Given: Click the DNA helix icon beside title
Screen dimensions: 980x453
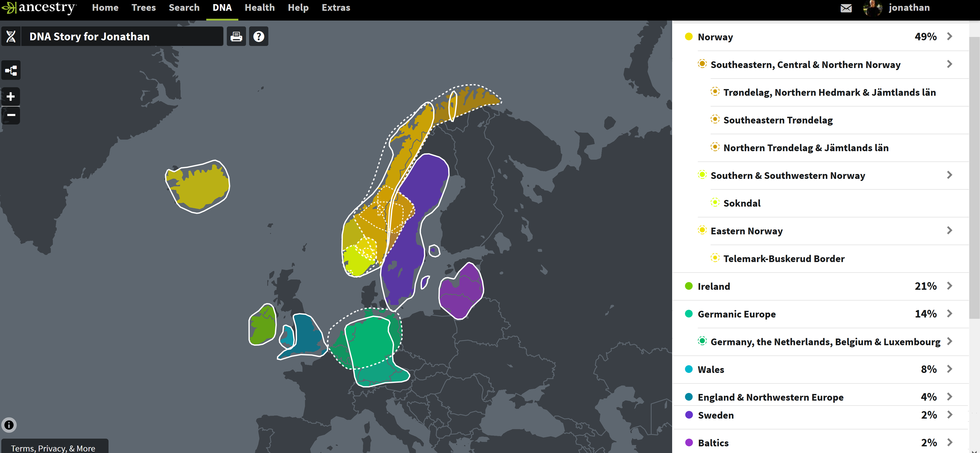Looking at the screenshot, I should [x=11, y=36].
